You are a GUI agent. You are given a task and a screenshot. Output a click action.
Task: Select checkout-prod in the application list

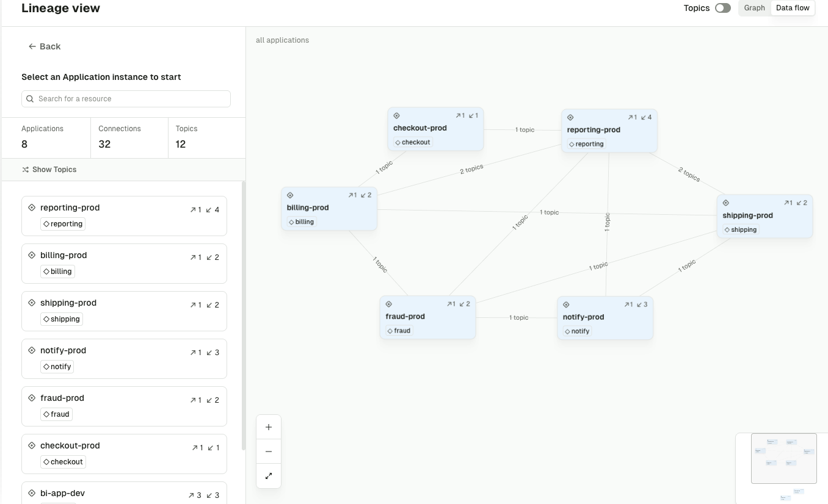coord(124,454)
